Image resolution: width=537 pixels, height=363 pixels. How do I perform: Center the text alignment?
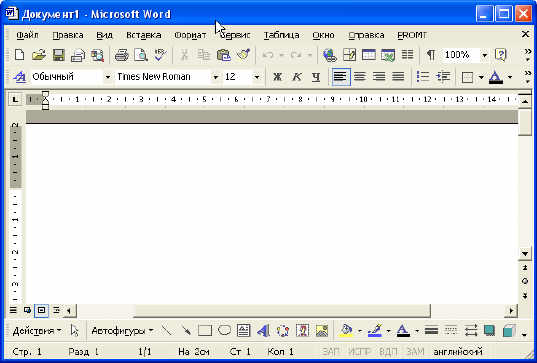pyautogui.click(x=360, y=77)
